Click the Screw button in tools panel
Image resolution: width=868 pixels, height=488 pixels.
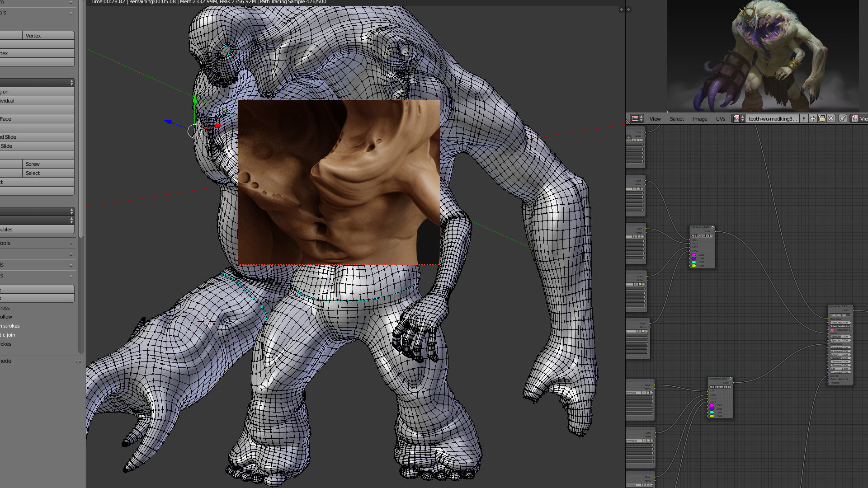[x=48, y=164]
